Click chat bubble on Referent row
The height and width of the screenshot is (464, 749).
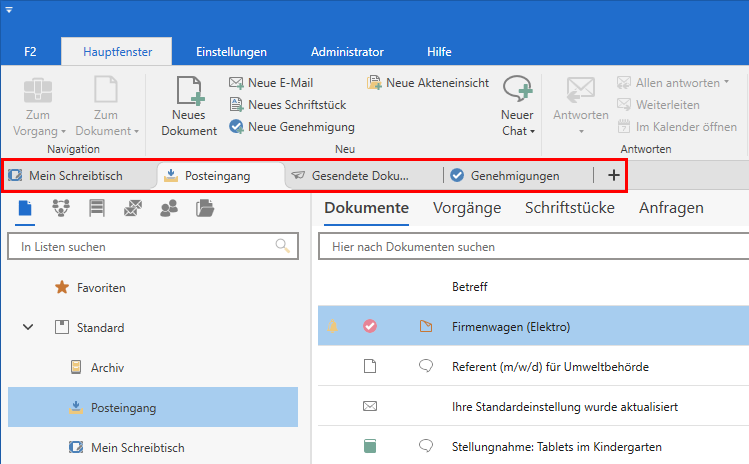(426, 367)
